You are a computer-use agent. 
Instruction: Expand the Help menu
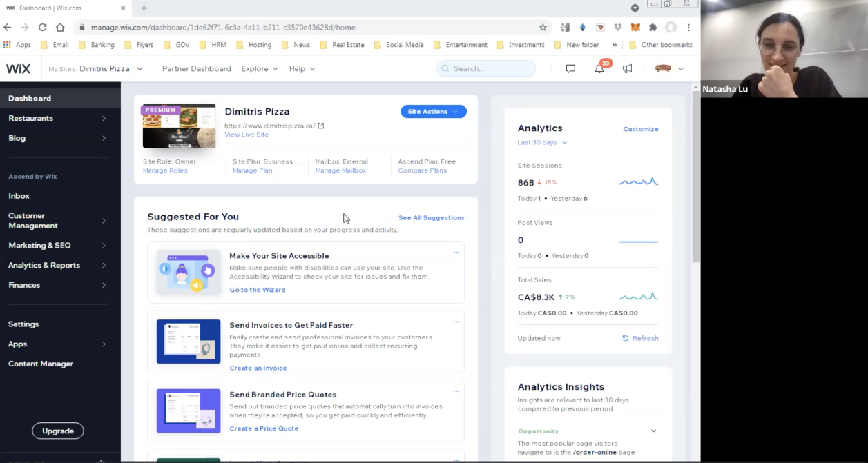302,69
